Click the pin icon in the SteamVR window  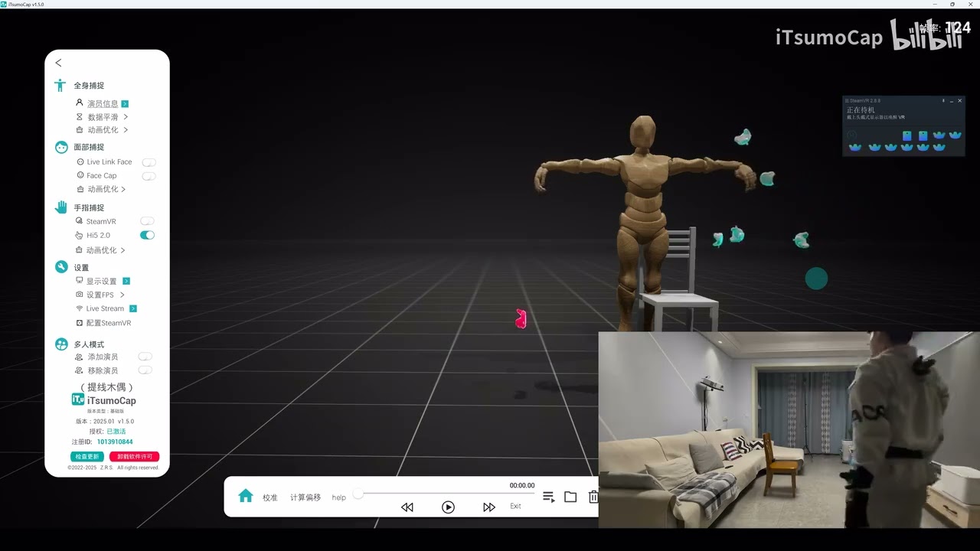pyautogui.click(x=943, y=100)
